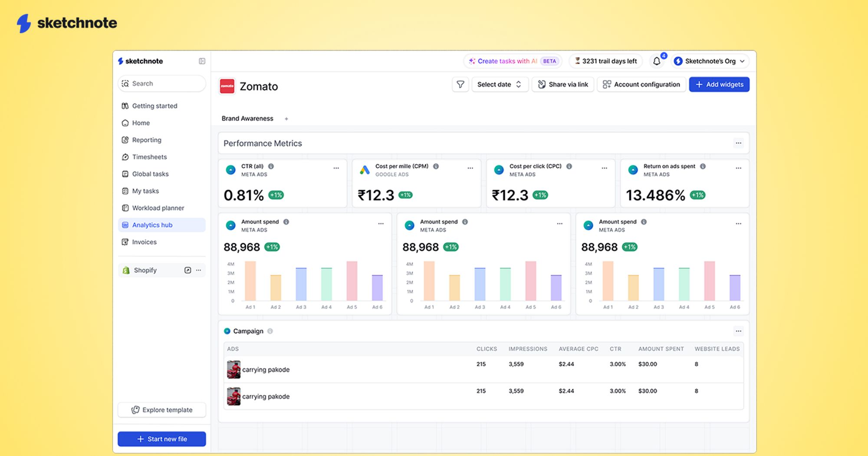
Task: Click the Shopify bag icon
Action: [x=126, y=270]
